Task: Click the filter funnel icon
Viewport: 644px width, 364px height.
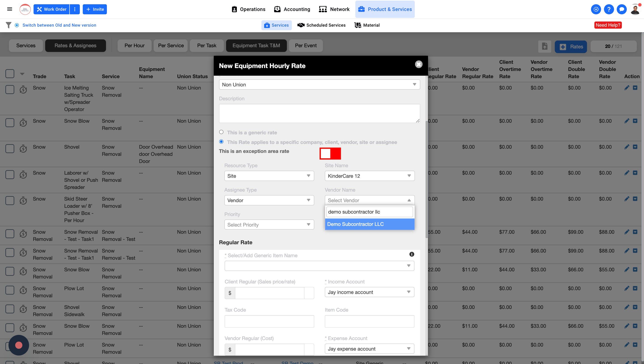Action: coord(8,25)
